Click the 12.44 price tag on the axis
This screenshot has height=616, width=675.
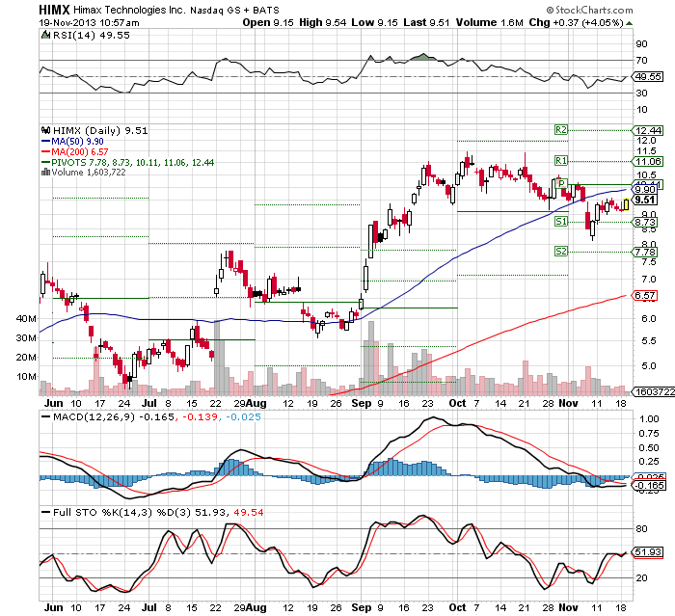click(648, 130)
